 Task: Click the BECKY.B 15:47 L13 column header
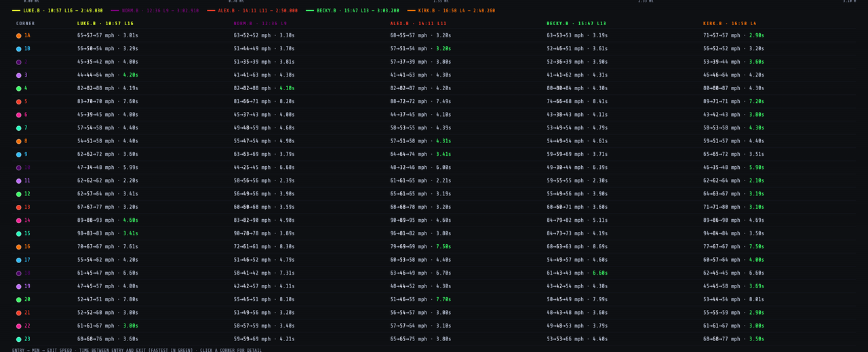pyautogui.click(x=576, y=24)
